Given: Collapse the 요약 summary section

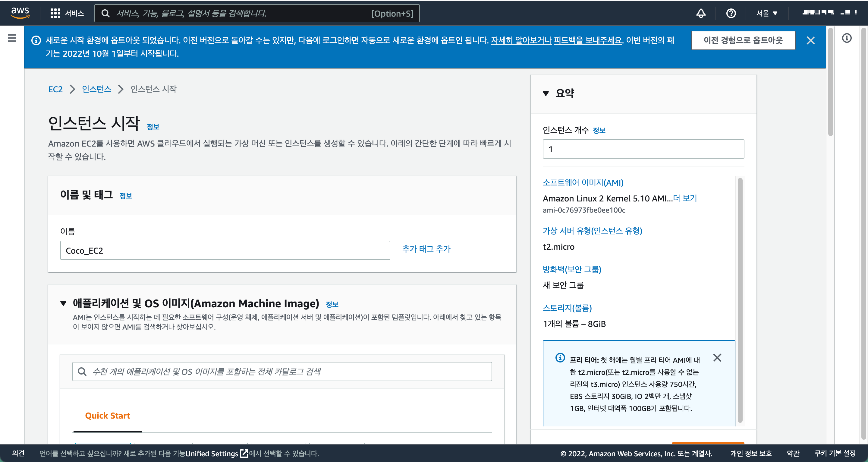Looking at the screenshot, I should [546, 93].
